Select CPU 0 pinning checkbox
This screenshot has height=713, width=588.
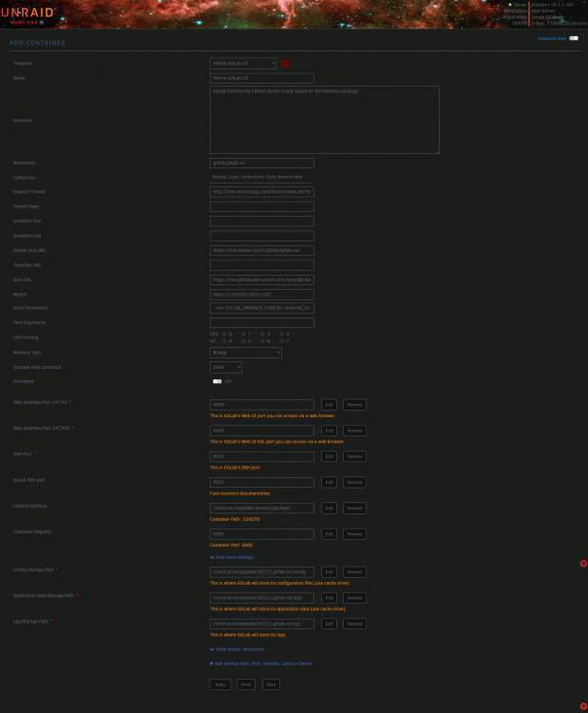[224, 334]
